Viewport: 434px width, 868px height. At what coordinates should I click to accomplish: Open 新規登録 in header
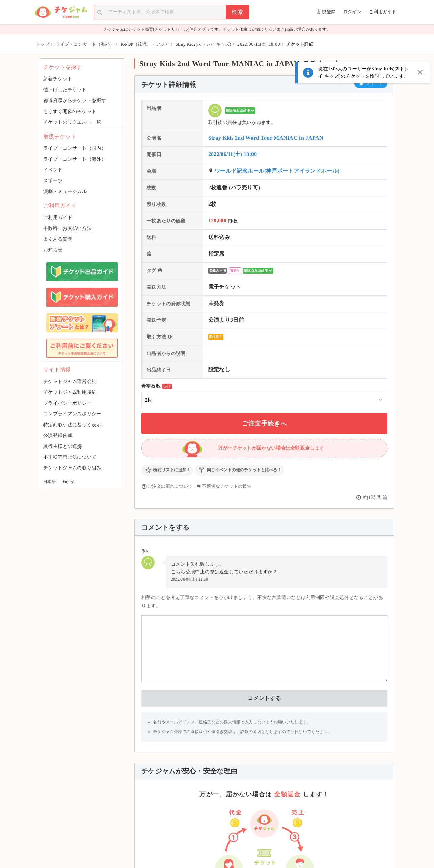tap(326, 12)
